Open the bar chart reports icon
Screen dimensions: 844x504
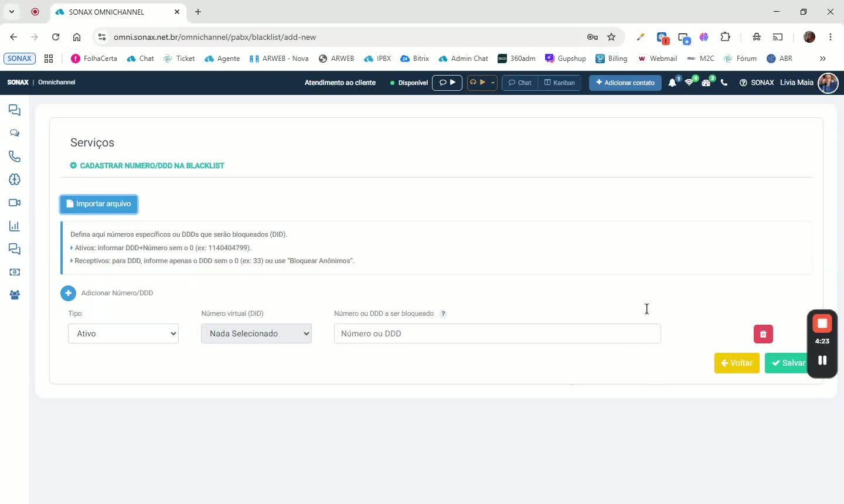(x=15, y=226)
